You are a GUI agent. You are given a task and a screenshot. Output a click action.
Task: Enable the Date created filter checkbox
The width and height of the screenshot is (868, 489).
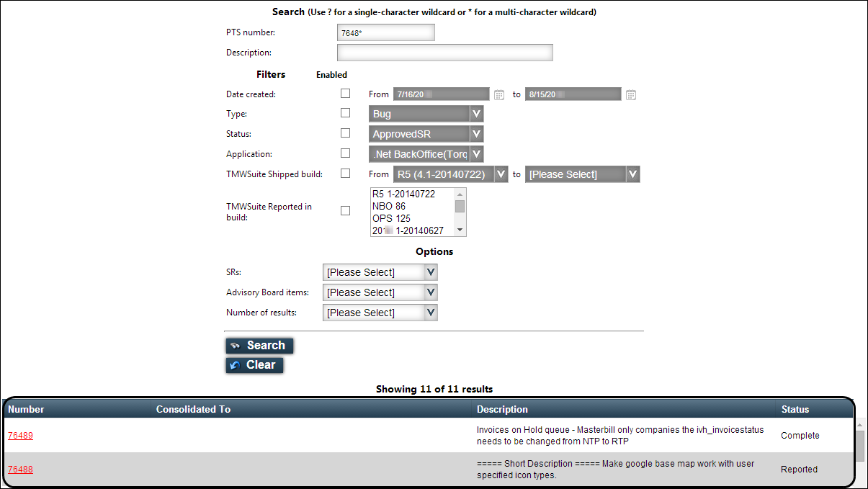coord(346,94)
